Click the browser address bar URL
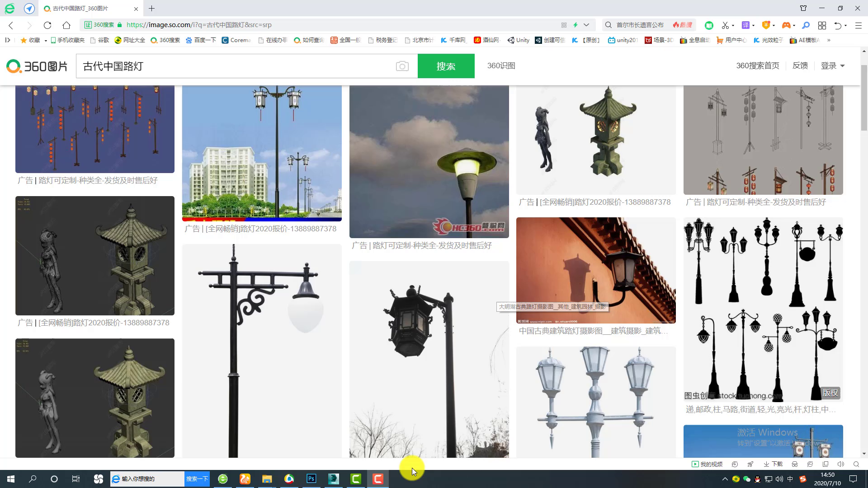The width and height of the screenshot is (868, 488). point(199,25)
